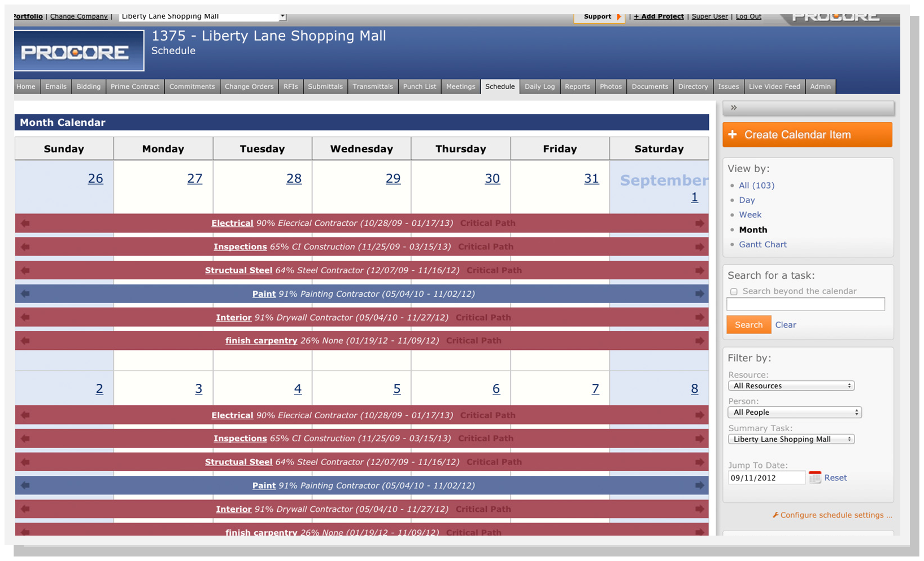Open the Submittals tab
Viewport: 924px width, 561px height.
(325, 86)
